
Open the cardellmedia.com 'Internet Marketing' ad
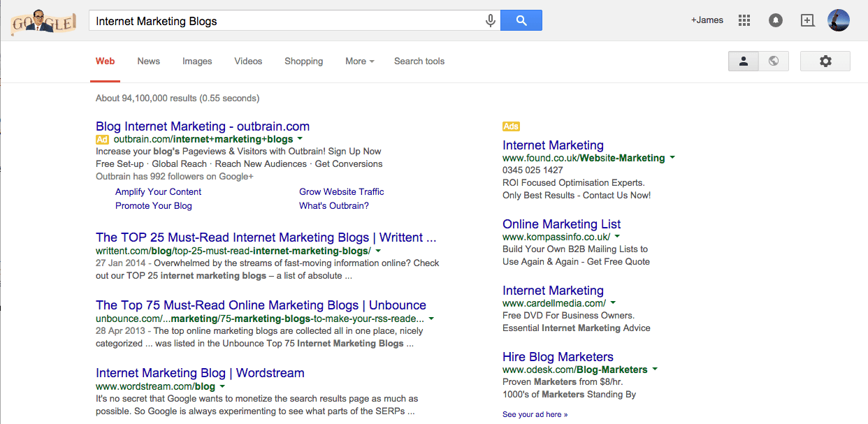(553, 291)
